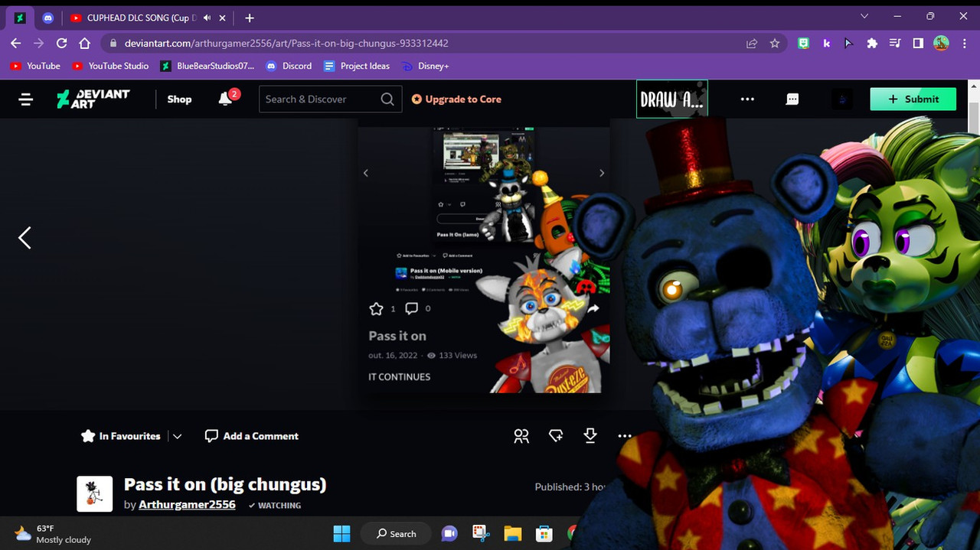Go to the previous deviation arrow
This screenshot has height=550, width=980.
(x=24, y=238)
